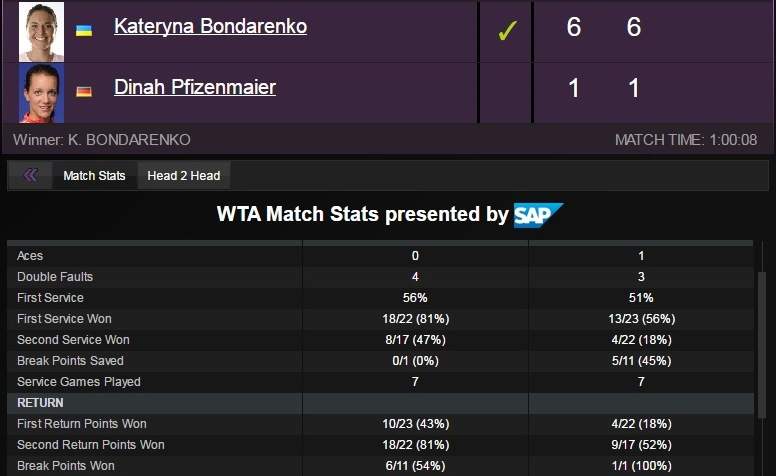Click the yellow winner checkmark icon
Viewport: 776px width, 476px height.
(507, 31)
